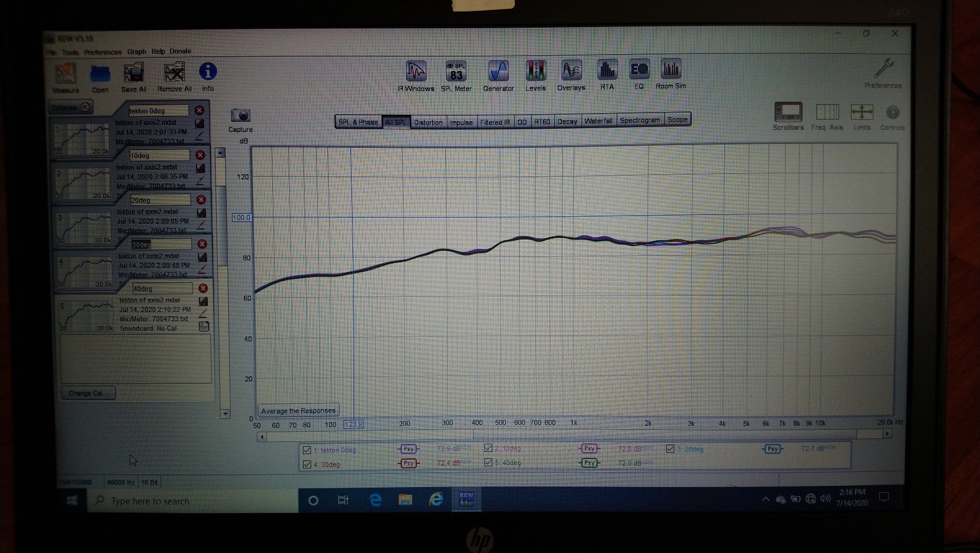Click Psy smoothing for 30deg trace

409,463
